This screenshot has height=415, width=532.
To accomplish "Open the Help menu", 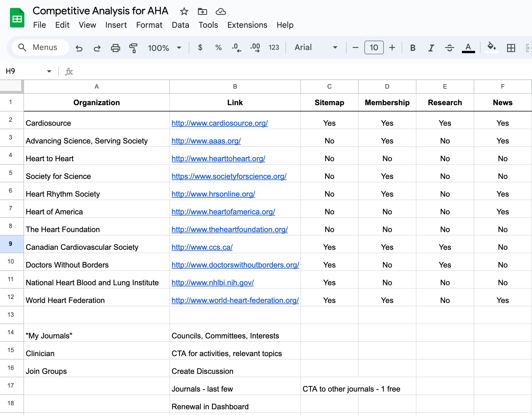I will (x=285, y=25).
